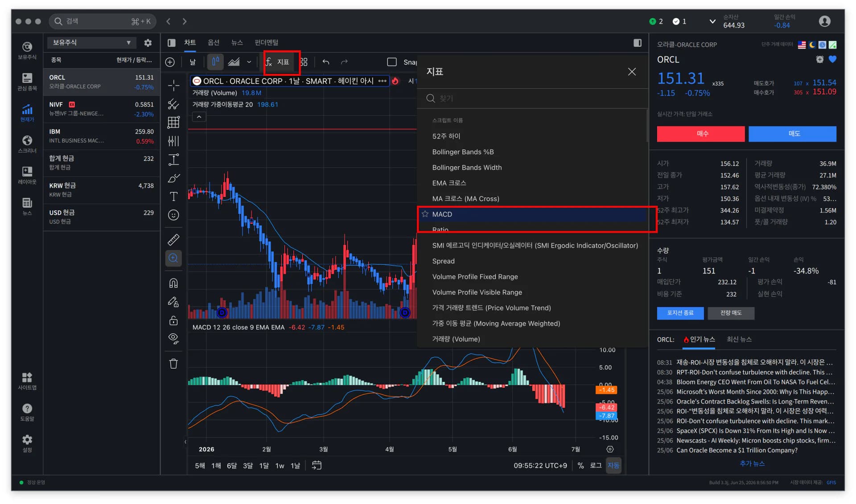Close the 지표 indicator panel

pos(632,72)
